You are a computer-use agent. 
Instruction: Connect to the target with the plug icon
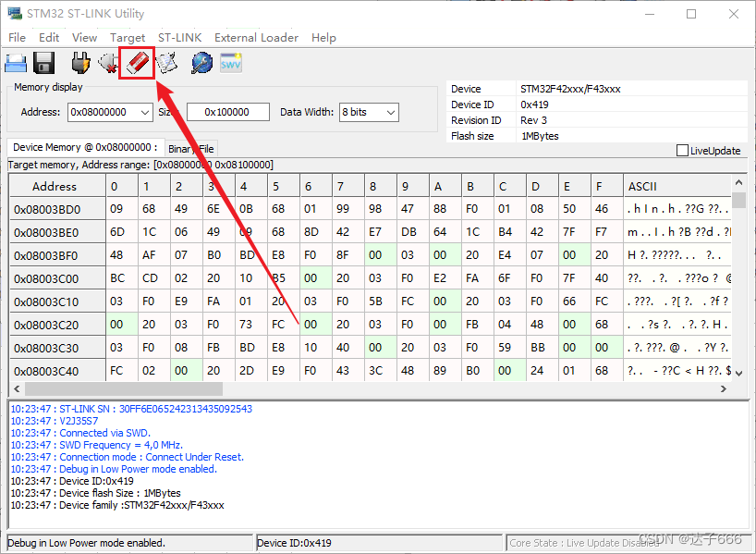[79, 62]
